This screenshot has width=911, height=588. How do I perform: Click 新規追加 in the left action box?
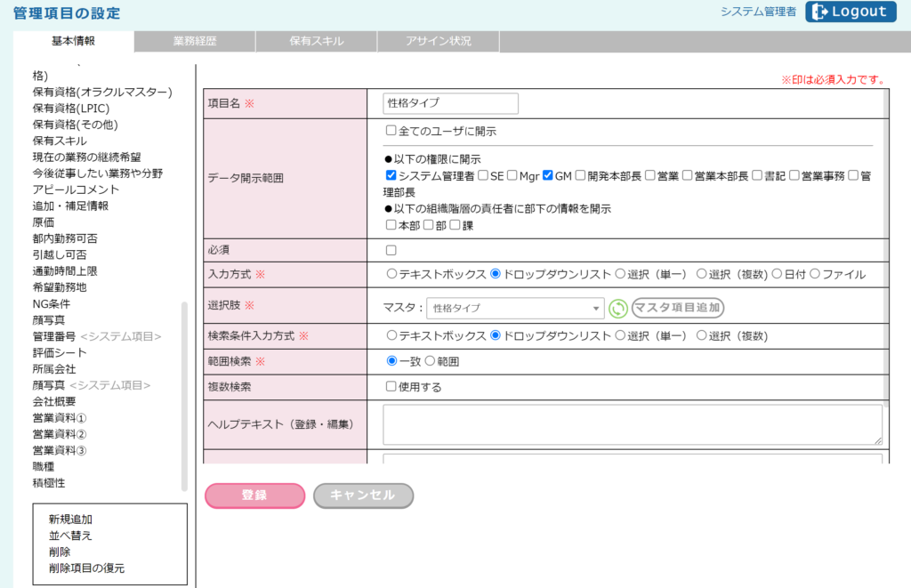(70, 520)
